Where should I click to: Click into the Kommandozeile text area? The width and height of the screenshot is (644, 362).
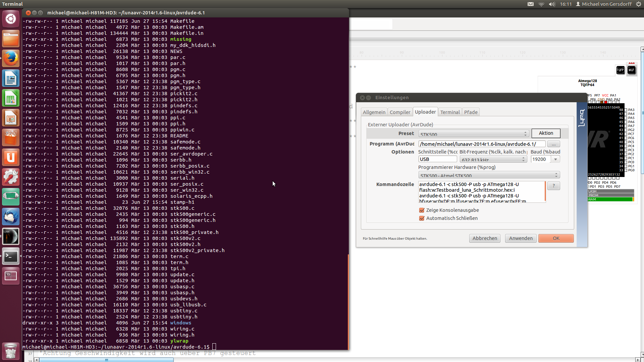point(482,192)
